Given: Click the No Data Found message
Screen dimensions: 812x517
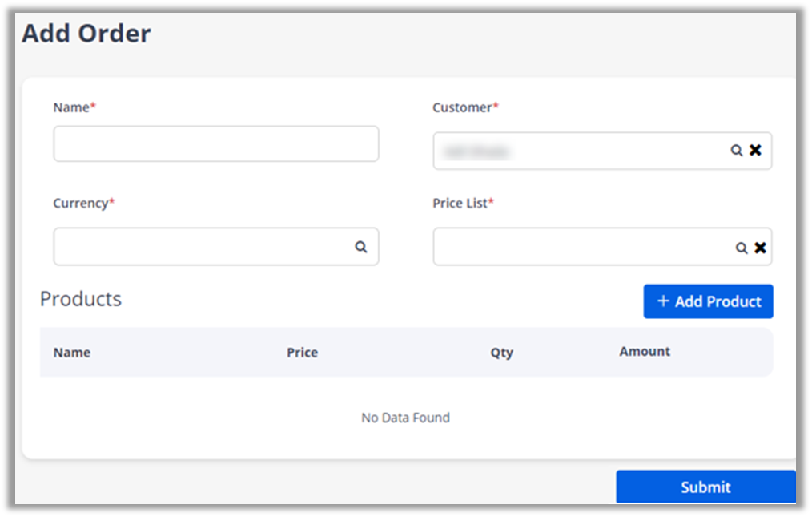Looking at the screenshot, I should 405,418.
